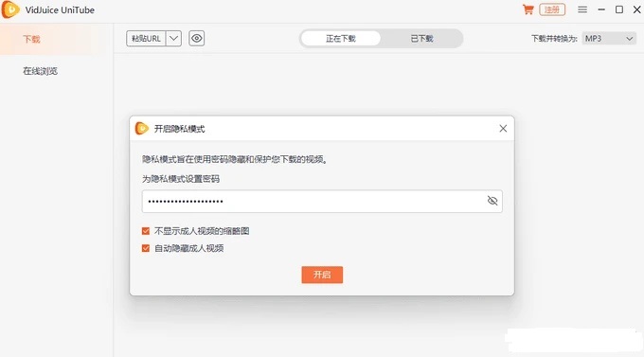Click the orange 开启 button

[322, 275]
